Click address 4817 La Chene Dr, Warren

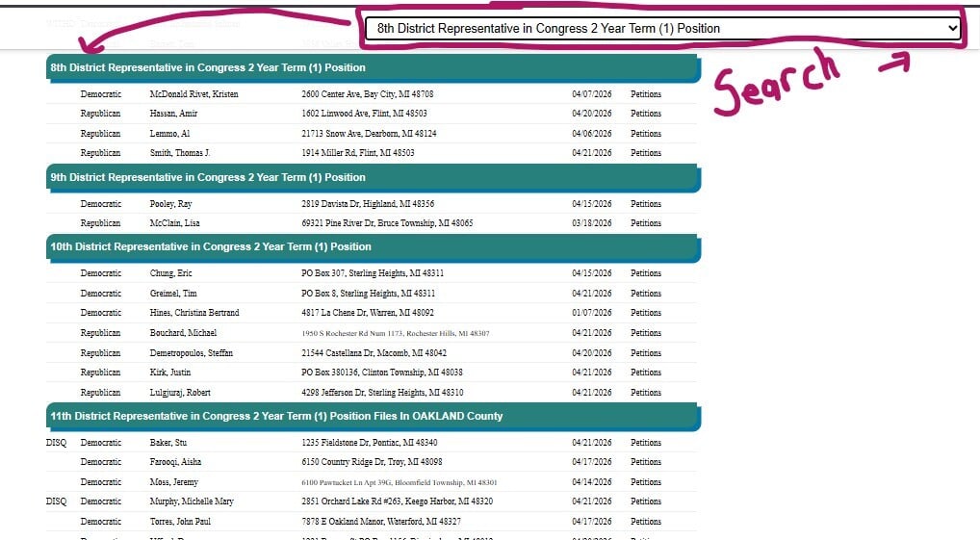point(368,313)
